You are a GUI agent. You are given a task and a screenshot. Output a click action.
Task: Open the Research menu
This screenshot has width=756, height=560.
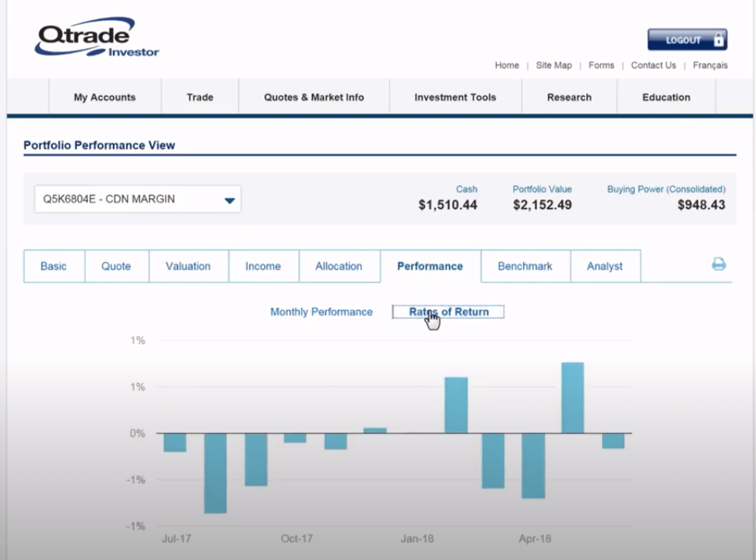click(569, 97)
